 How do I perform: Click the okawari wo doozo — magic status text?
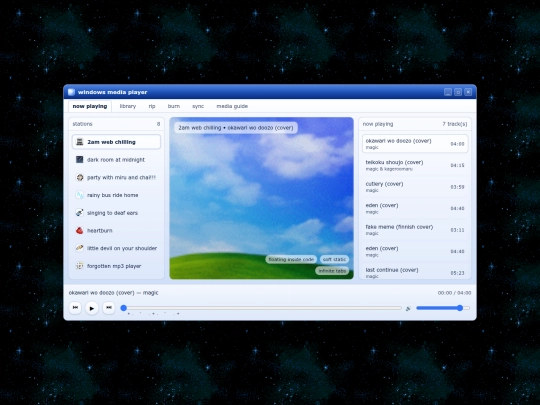coord(113,293)
